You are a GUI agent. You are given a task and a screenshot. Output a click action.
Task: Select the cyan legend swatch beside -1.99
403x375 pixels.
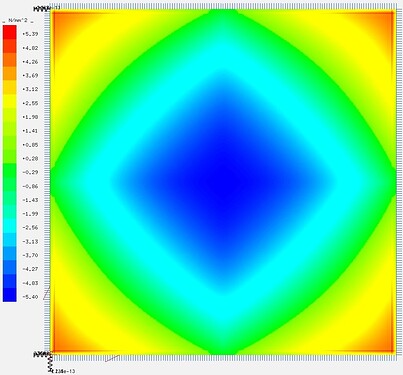(10, 212)
